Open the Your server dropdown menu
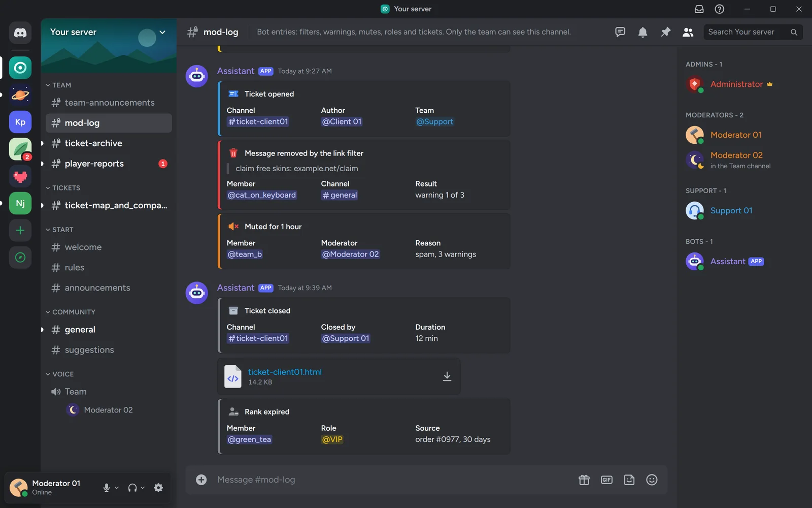 [x=162, y=32]
